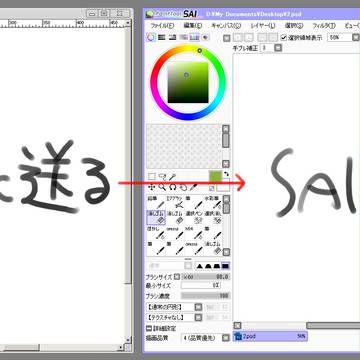360x360 pixels.
Task: Toggle the RGB slider panel icon
Action: 162,37
